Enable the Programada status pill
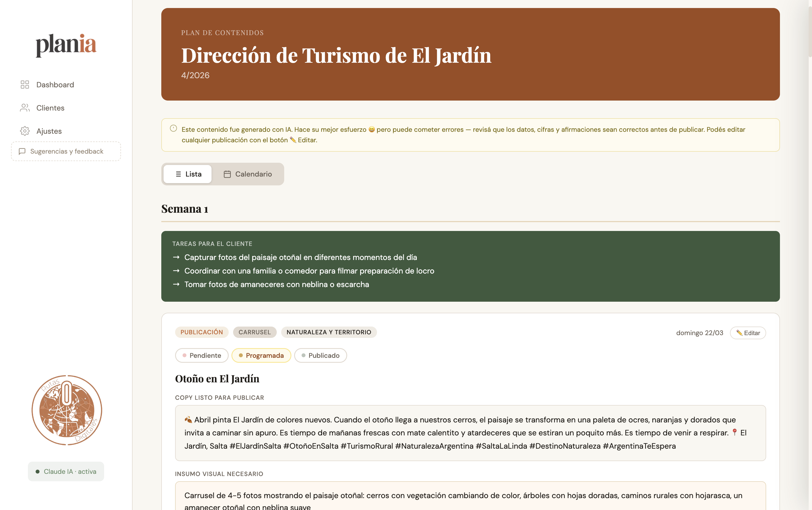812x510 pixels. click(261, 355)
